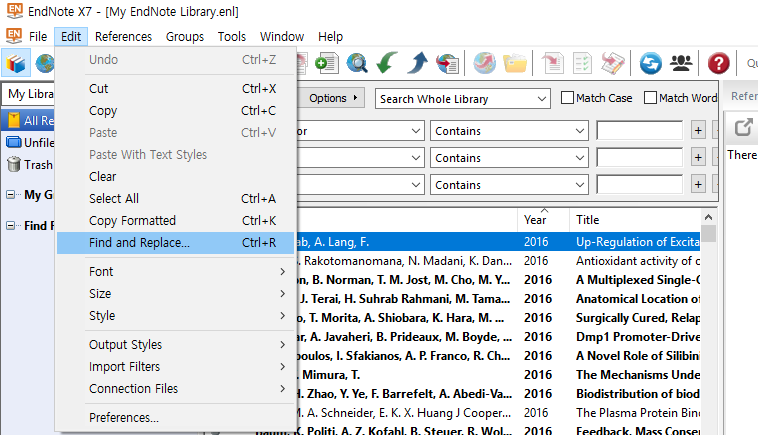
Task: Choose Cut in the Edit menu
Action: pyautogui.click(x=175, y=88)
